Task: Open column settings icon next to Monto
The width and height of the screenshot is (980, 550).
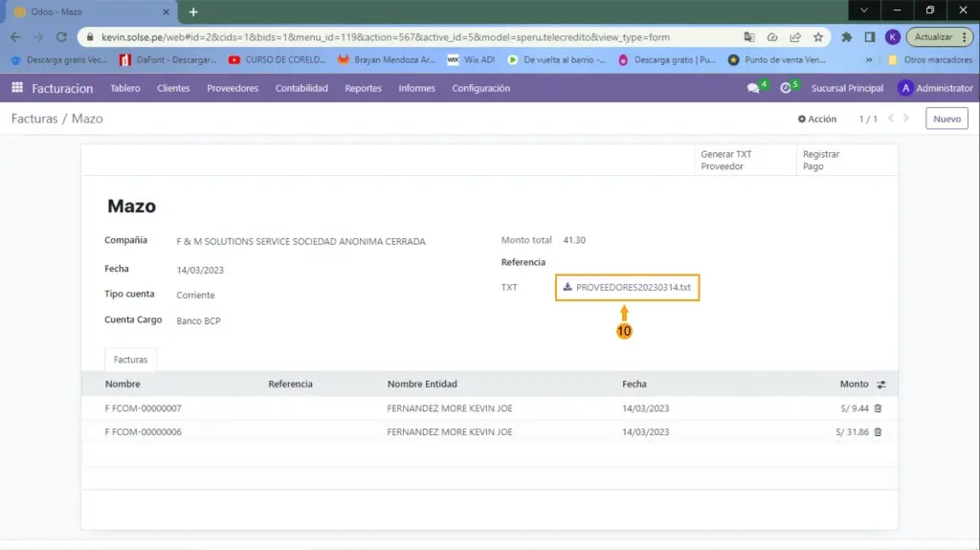Action: [x=880, y=385]
